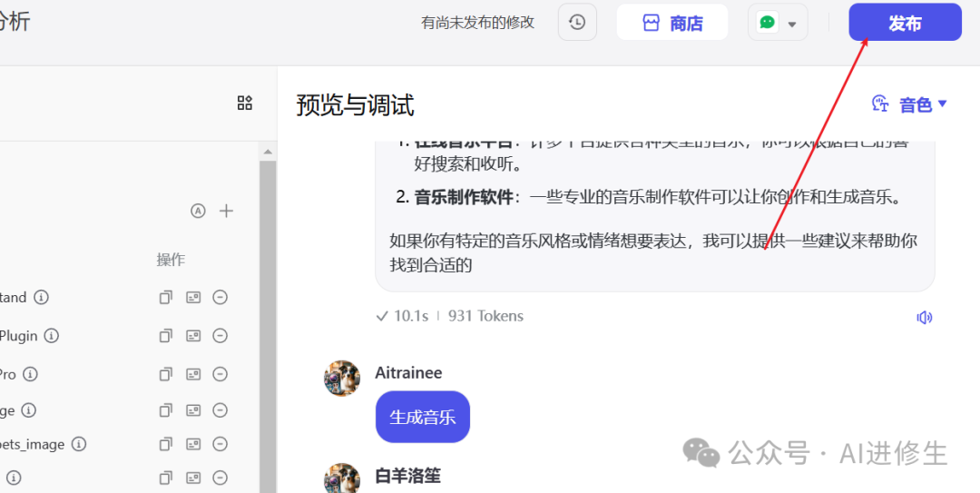Expand the arrow beside the WeChat icon
This screenshot has height=493, width=980.
(x=792, y=25)
